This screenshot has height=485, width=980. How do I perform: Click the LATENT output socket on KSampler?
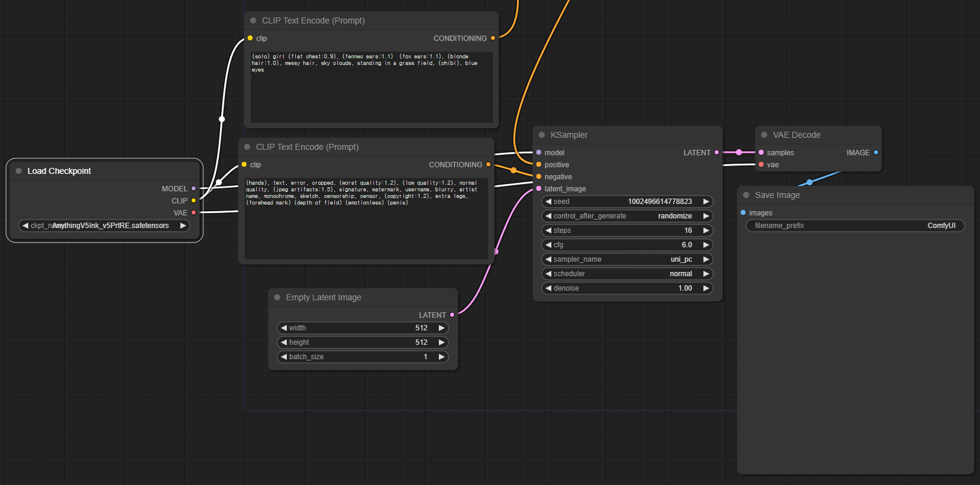pyautogui.click(x=717, y=152)
